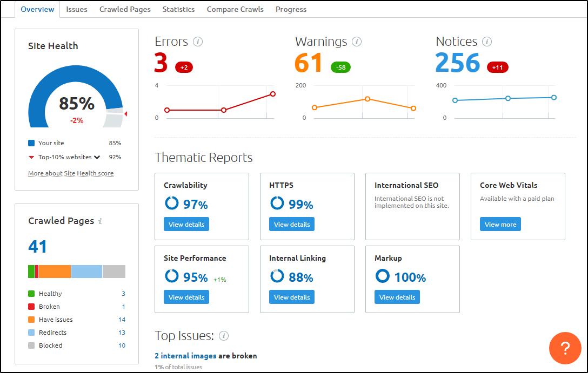Screen dimensions: 588x373
Task: Click the Top Issues info icon
Action: coord(224,336)
